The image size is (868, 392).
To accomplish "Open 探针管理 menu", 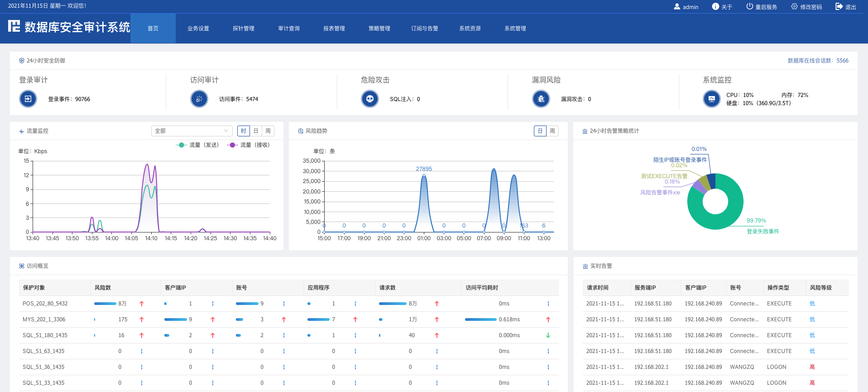I will pos(244,28).
